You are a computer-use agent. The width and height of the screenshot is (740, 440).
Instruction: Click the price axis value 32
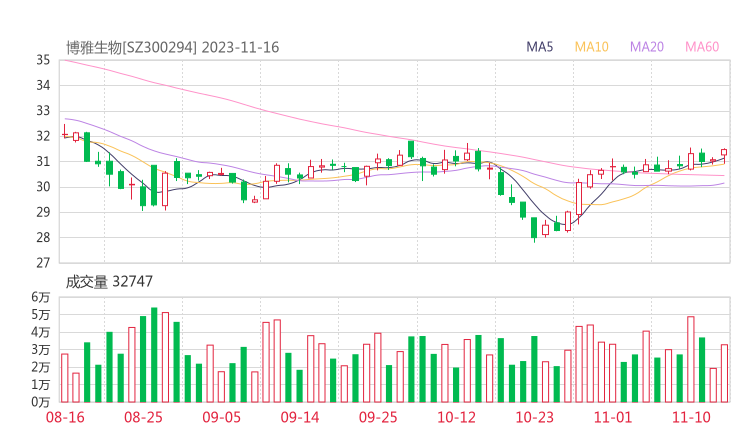tap(43, 136)
